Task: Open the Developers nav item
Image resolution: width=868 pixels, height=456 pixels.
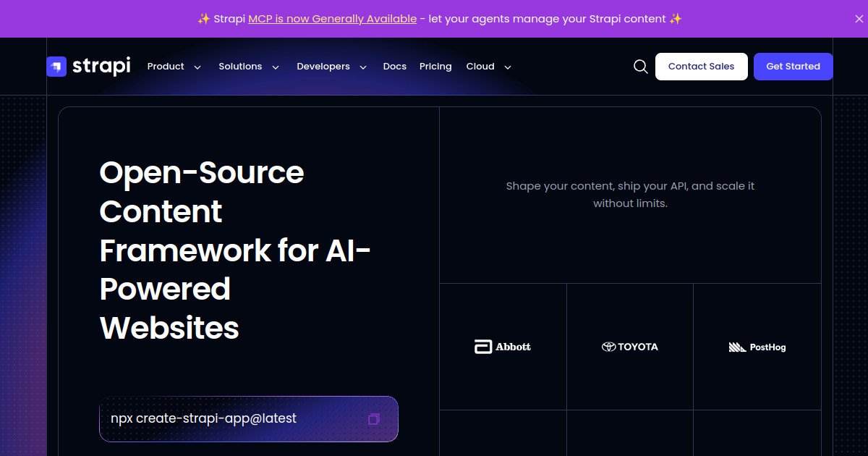Action: [323, 67]
